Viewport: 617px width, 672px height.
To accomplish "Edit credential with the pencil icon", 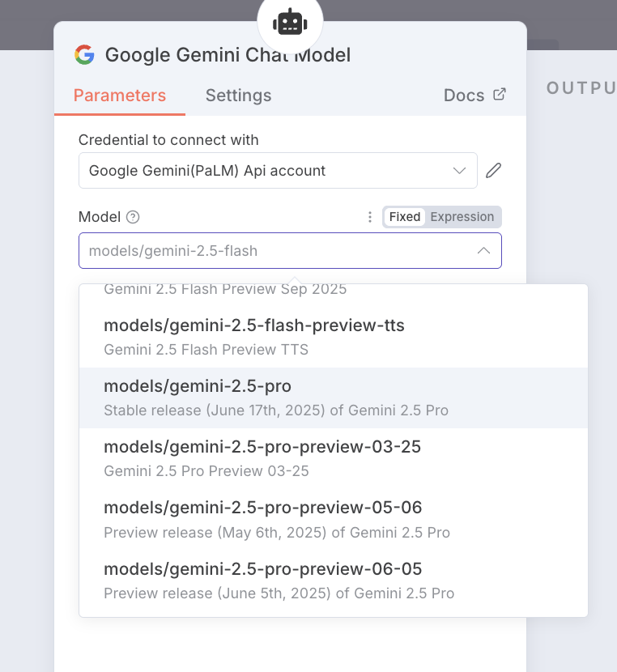I will point(494,171).
